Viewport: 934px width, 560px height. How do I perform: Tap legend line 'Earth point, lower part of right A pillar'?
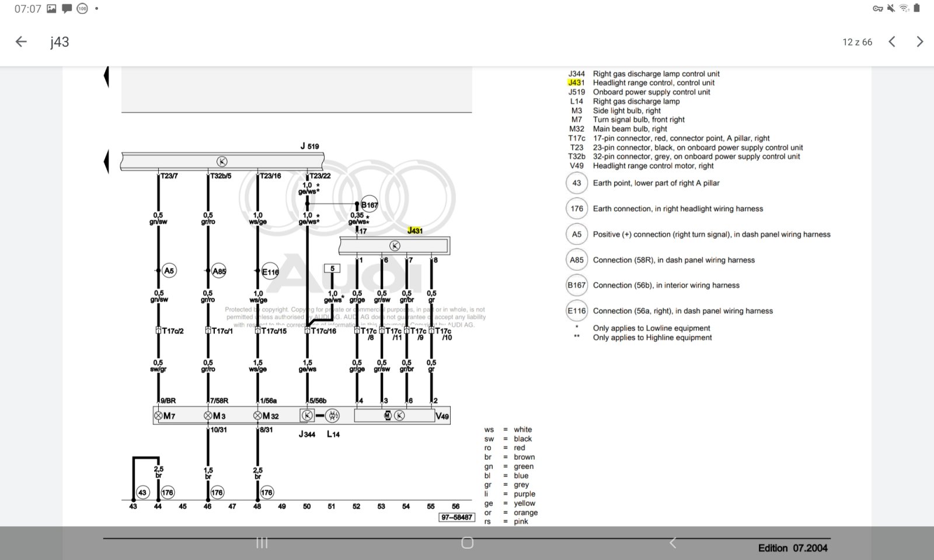[x=656, y=183]
